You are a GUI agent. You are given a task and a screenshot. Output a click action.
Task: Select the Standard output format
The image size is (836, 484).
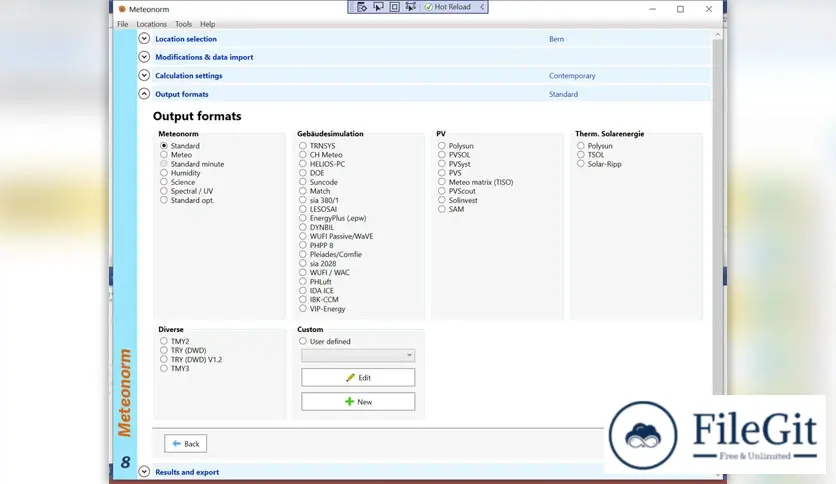coord(180,146)
